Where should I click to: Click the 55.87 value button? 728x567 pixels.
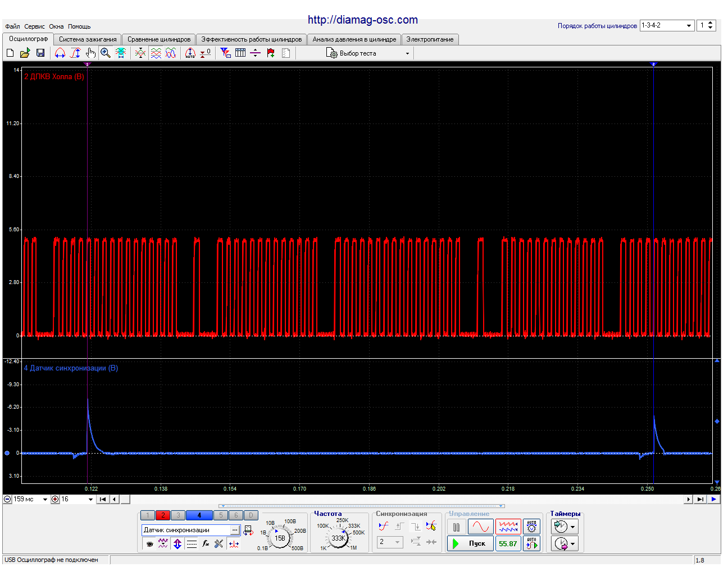(508, 543)
